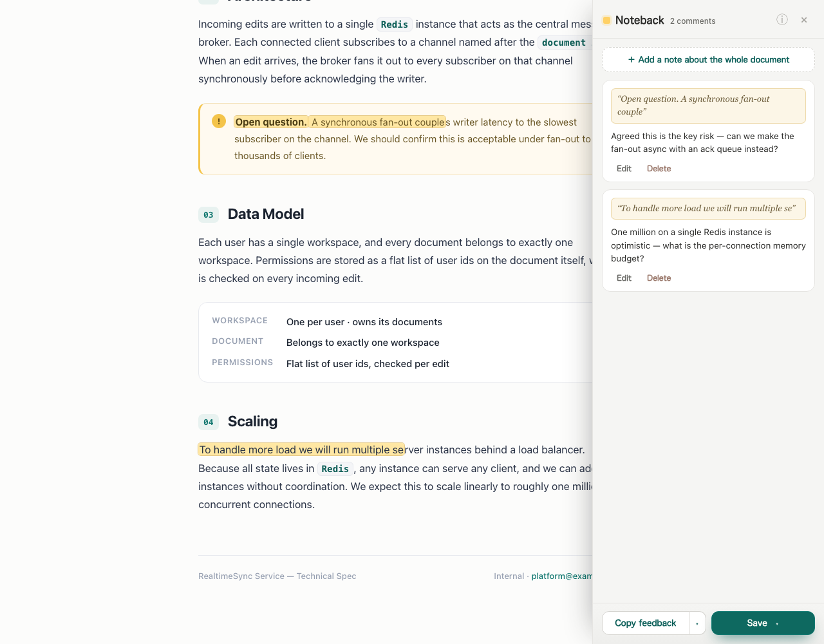Click the quoted "Open question" excerpt card
This screenshot has width=824, height=644.
708,106
